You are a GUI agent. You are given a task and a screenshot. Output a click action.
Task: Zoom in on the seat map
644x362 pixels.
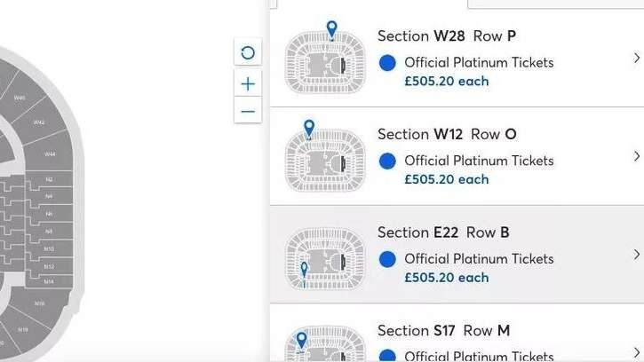point(248,83)
